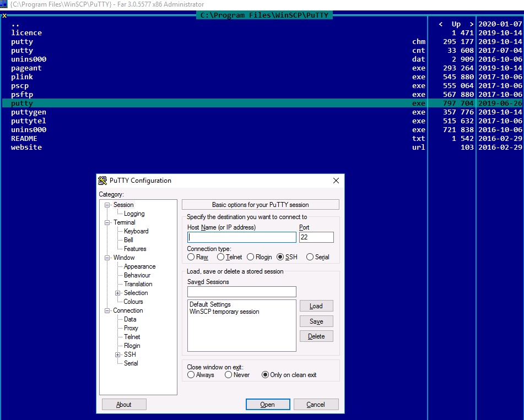Select website url in Far panel
The image size is (524, 420).
[x=214, y=147]
